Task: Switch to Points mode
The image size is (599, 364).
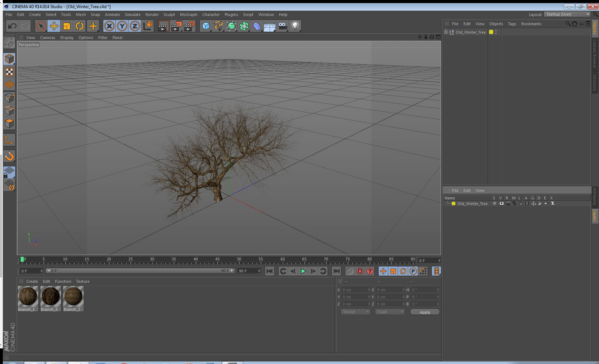Action: [9, 98]
